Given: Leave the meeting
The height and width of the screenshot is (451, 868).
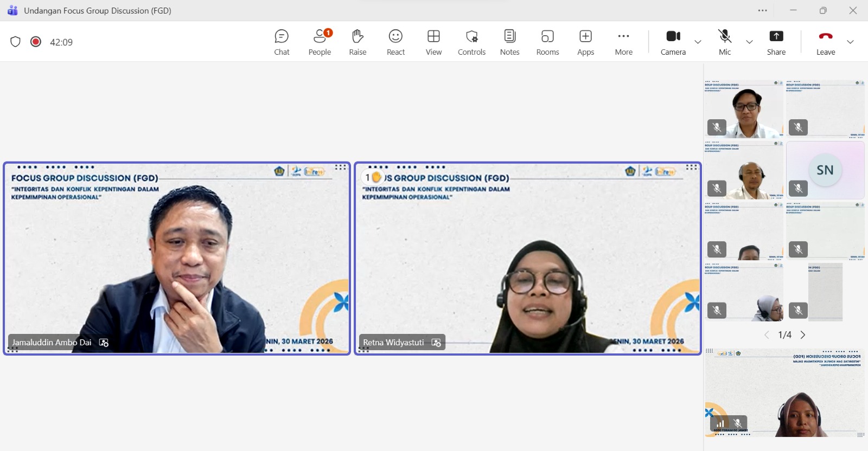Looking at the screenshot, I should click(825, 42).
